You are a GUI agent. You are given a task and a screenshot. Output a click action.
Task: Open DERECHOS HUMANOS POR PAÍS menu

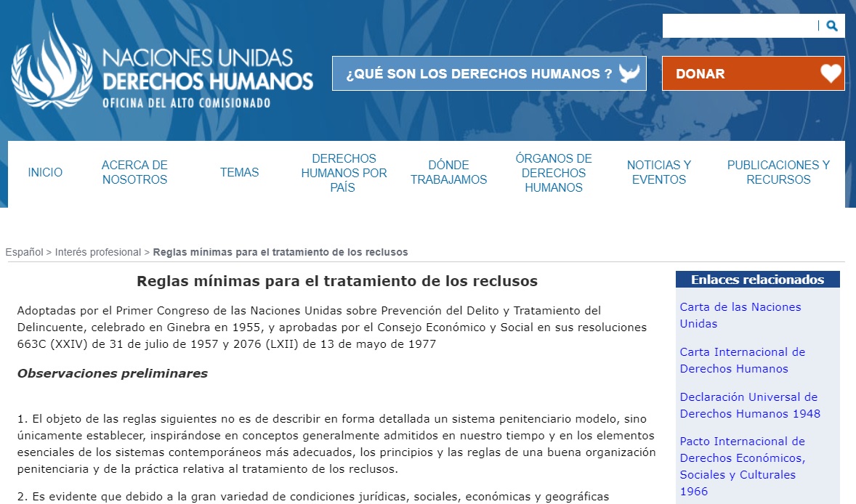point(344,173)
